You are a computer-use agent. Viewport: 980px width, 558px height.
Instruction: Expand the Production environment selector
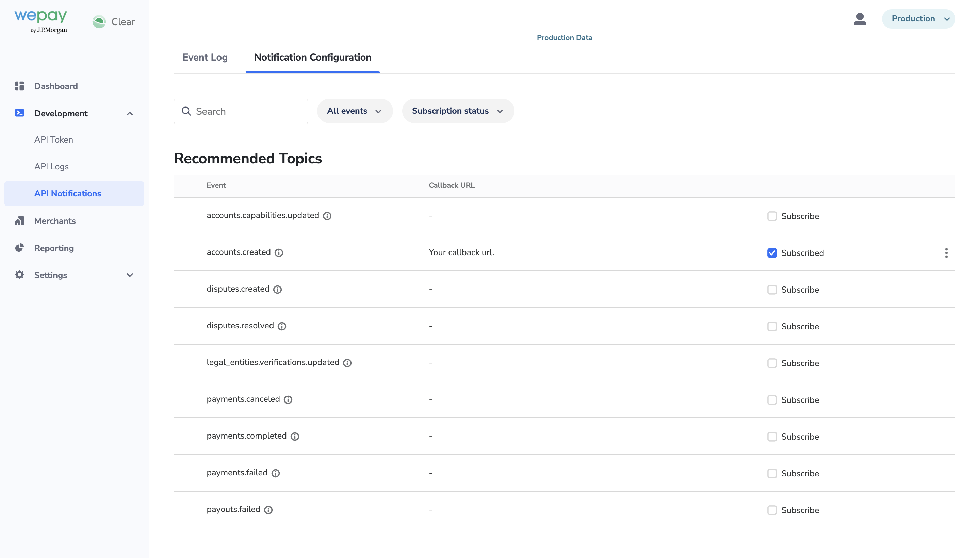tap(919, 18)
